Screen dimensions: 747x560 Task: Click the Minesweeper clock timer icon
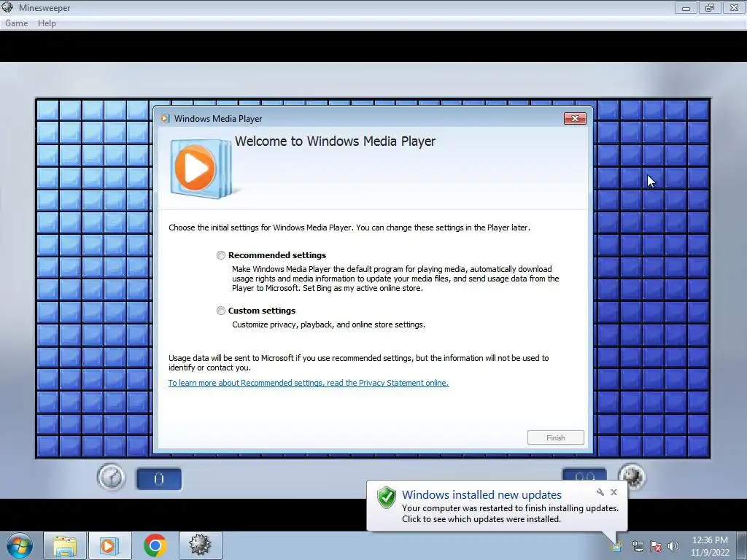111,478
